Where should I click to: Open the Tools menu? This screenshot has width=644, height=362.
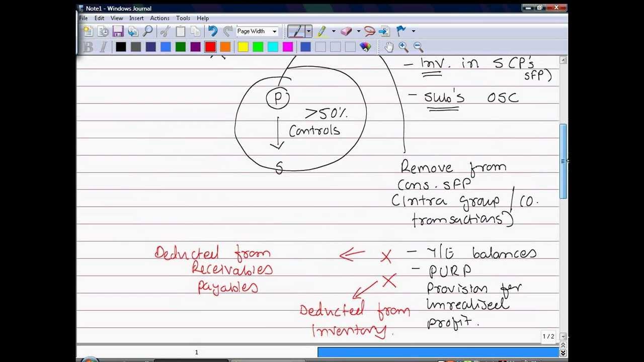183,18
